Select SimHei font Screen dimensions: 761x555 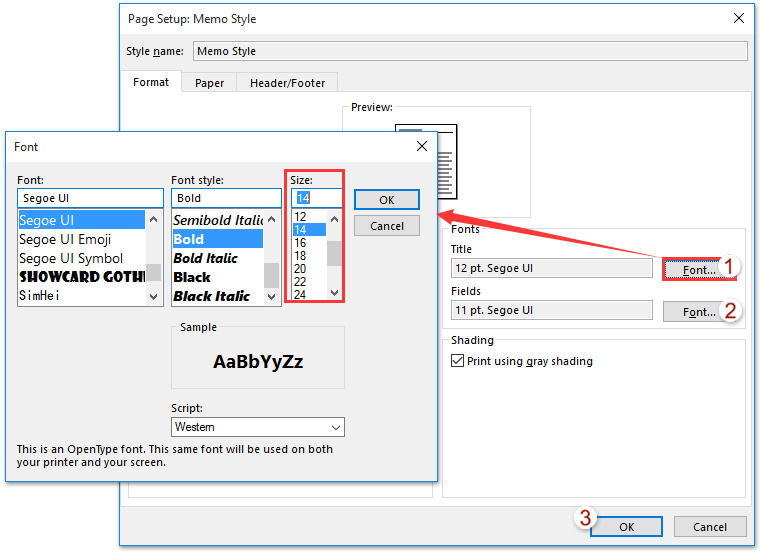coord(82,295)
